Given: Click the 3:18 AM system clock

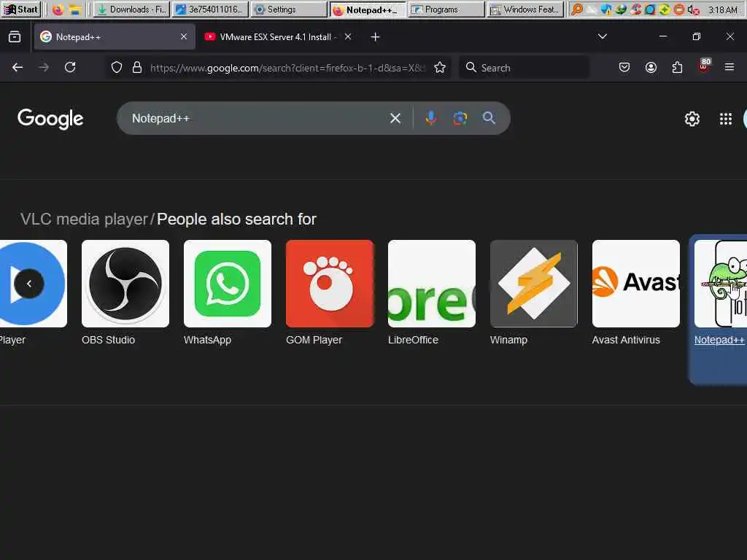Looking at the screenshot, I should tap(723, 9).
